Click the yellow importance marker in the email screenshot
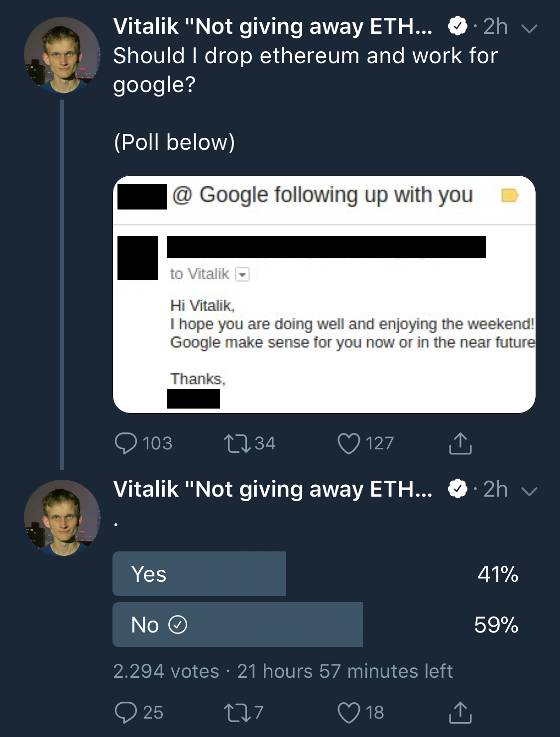The image size is (560, 737). click(510, 197)
